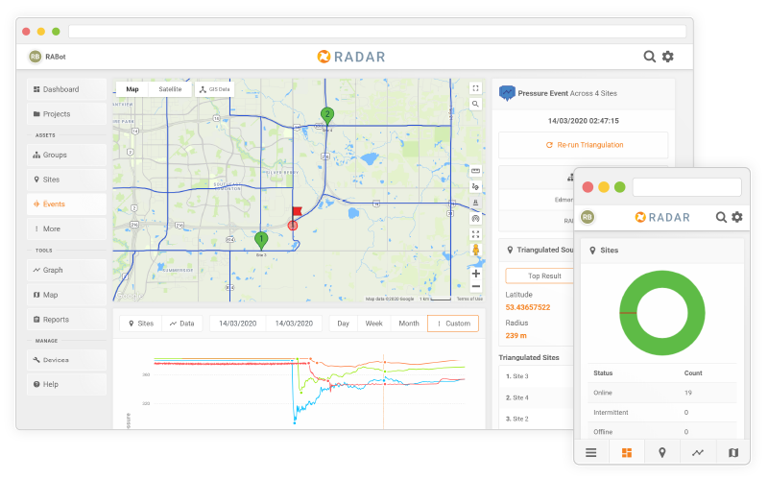Select the Street View pegman icon
This screenshot has height=480, width=768.
pos(476,251)
